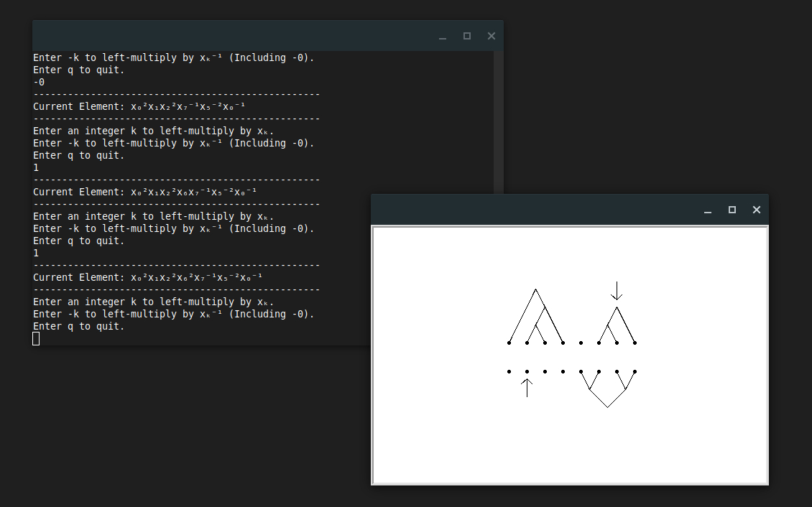Click the apex of the top-left tree
The height and width of the screenshot is (507, 812).
pyautogui.click(x=535, y=289)
